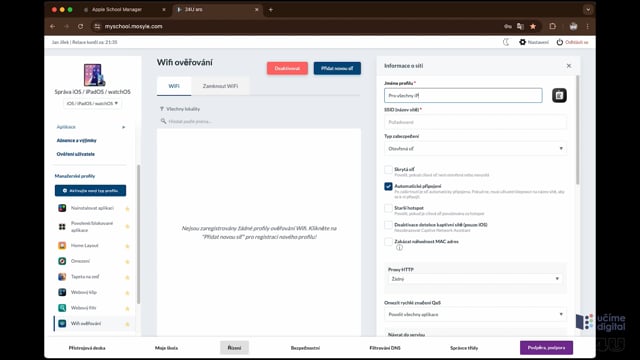Screen dimensions: 640x360
Task: Toggle favorite star for Wifi ověřování
Action: [x=127, y=324]
